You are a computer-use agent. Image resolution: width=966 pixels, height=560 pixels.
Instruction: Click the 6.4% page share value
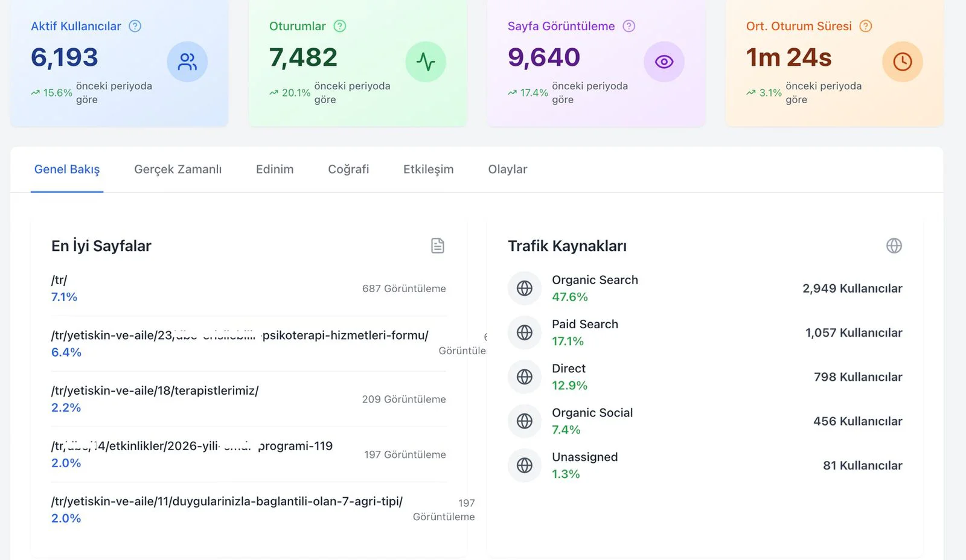[x=66, y=352]
